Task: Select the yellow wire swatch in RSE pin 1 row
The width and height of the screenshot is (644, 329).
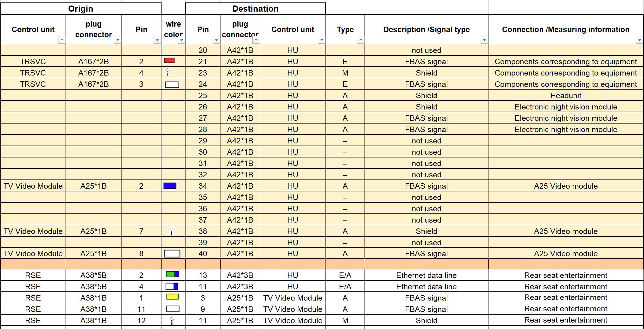Action: [173, 297]
